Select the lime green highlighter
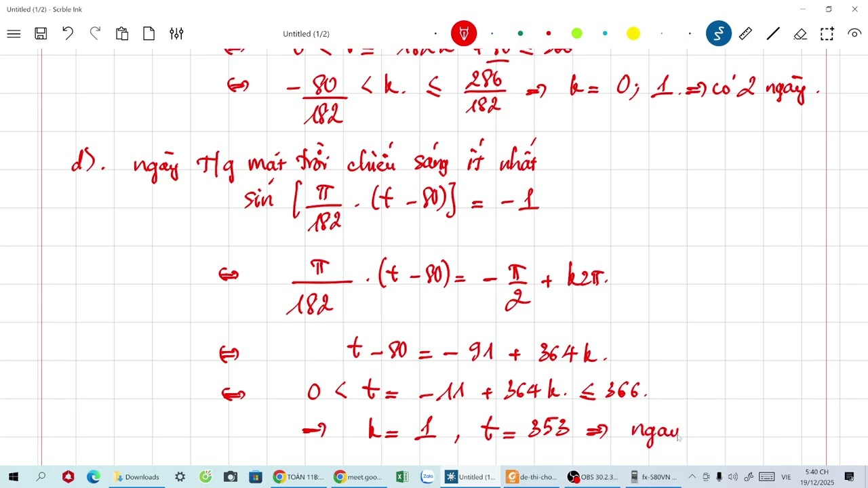The width and height of the screenshot is (868, 488). [577, 33]
